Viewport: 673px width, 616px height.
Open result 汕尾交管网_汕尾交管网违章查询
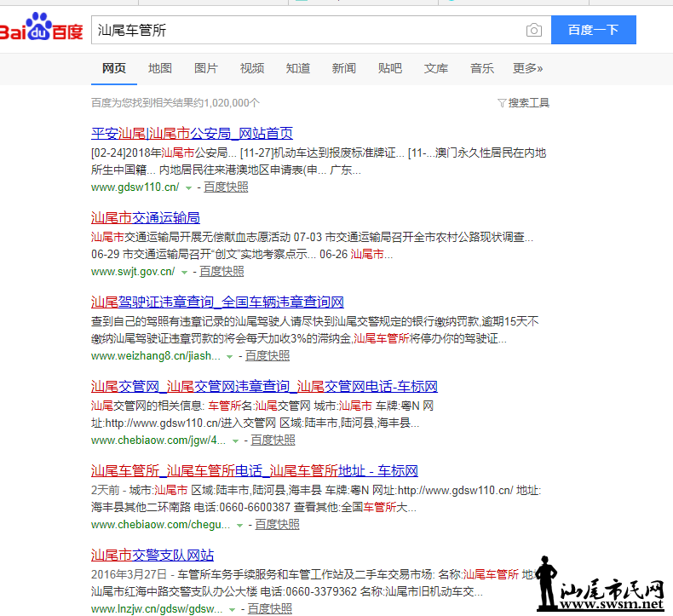264,386
